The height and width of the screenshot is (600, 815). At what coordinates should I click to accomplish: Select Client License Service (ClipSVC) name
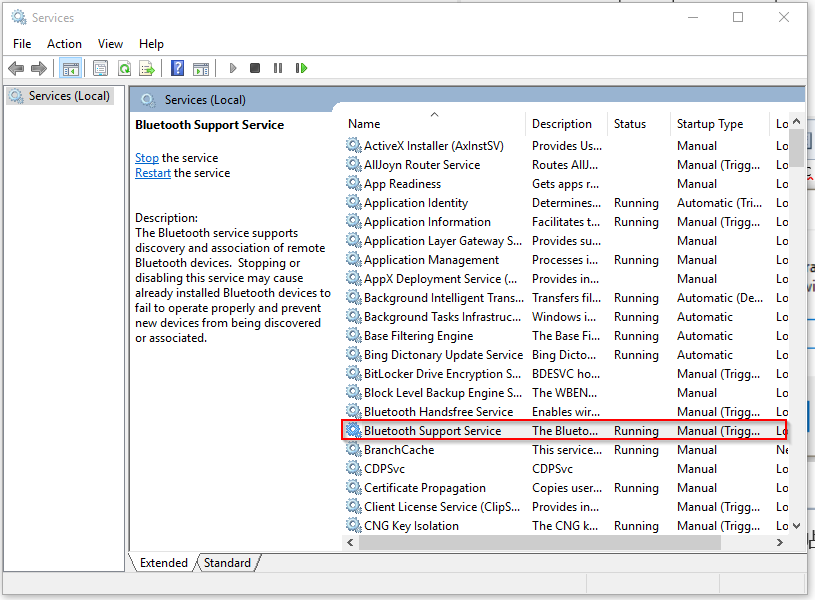tap(442, 506)
